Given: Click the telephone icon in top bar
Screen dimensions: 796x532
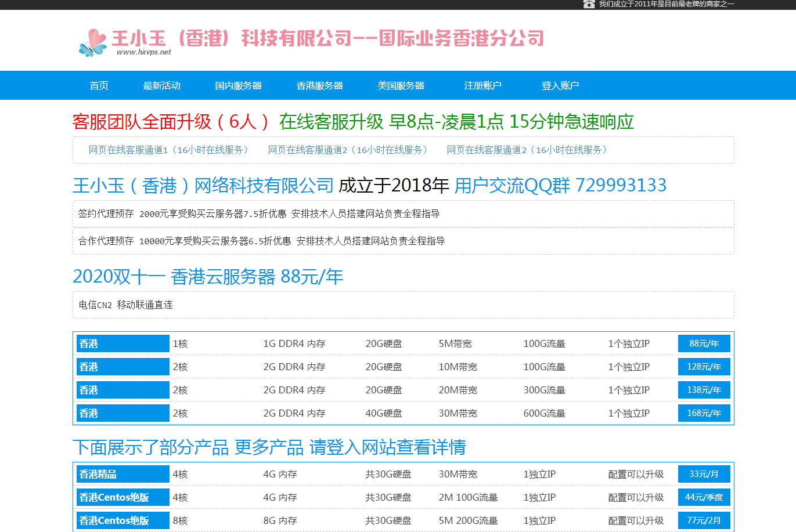Looking at the screenshot, I should pos(589,4).
